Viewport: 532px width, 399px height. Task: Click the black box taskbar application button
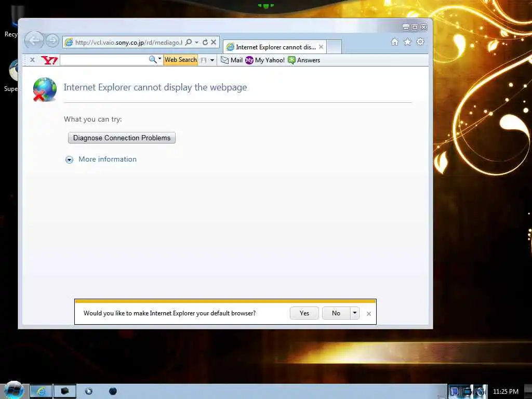coord(65,391)
